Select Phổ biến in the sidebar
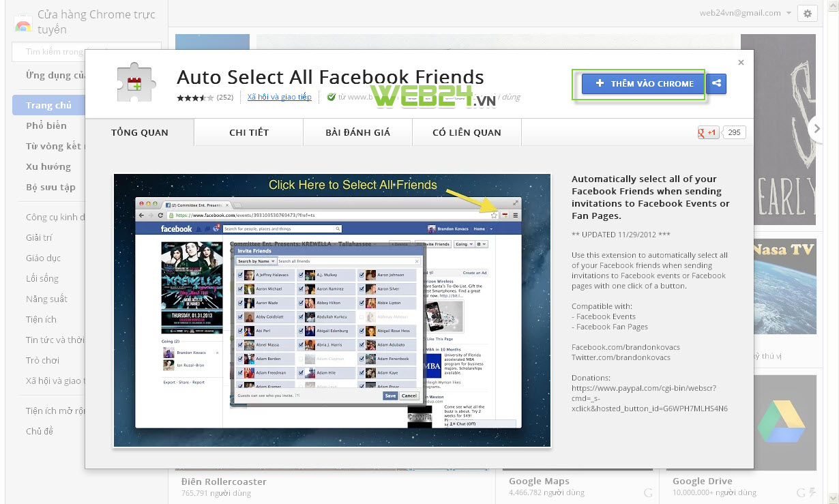The image size is (839, 504). [x=46, y=125]
